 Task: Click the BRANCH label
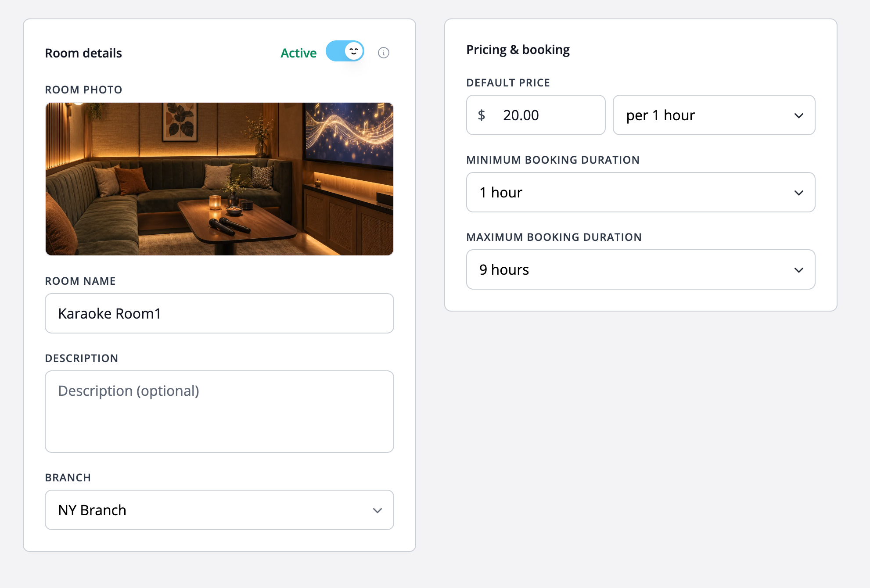(68, 477)
